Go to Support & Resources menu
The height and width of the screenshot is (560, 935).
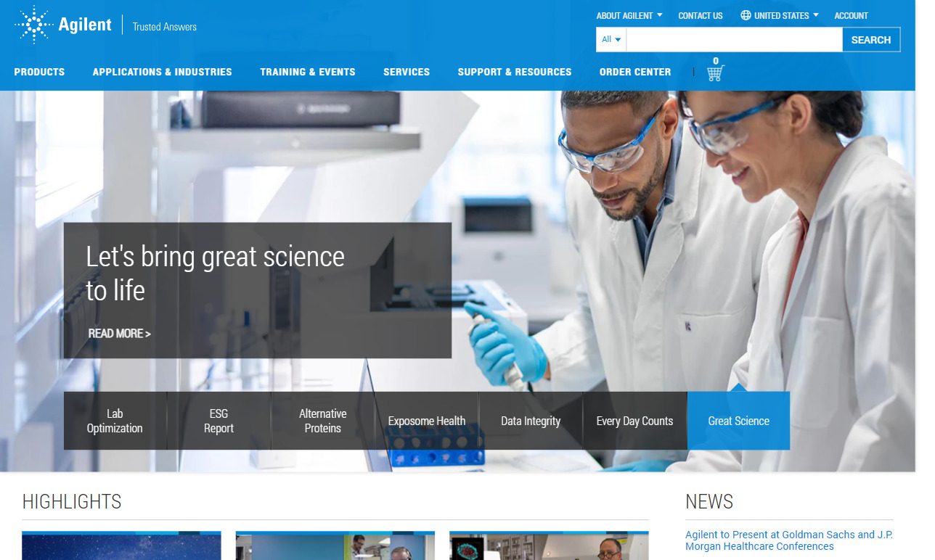[514, 72]
